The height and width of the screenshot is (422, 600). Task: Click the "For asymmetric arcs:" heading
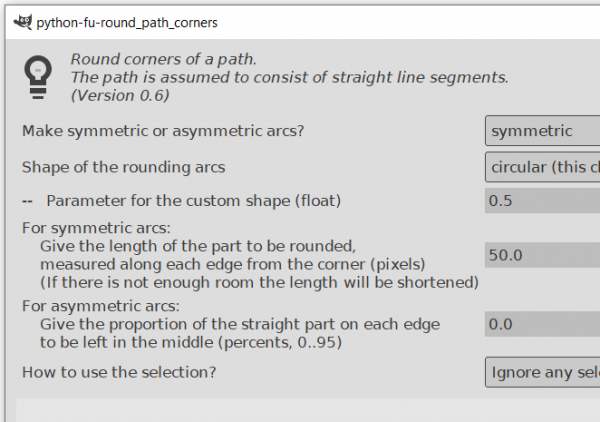click(100, 306)
